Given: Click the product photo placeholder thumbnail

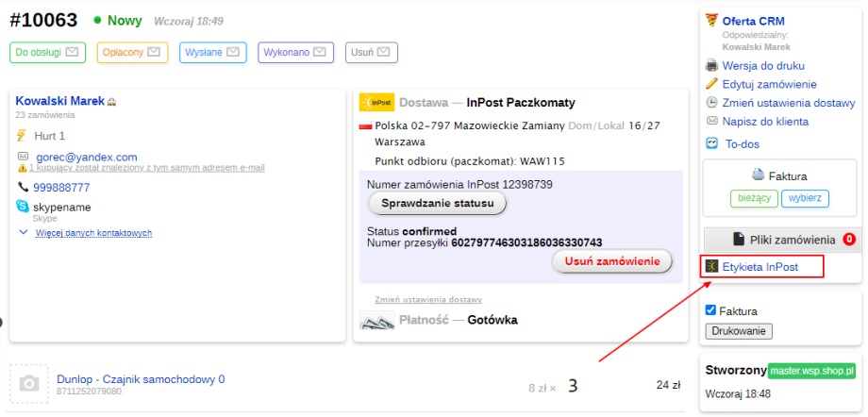Looking at the screenshot, I should click(29, 383).
